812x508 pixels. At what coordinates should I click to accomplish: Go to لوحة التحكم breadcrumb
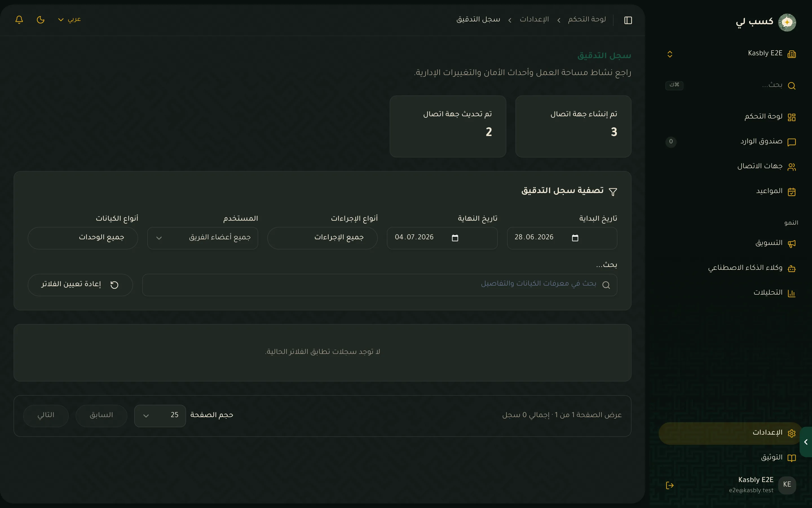(587, 19)
